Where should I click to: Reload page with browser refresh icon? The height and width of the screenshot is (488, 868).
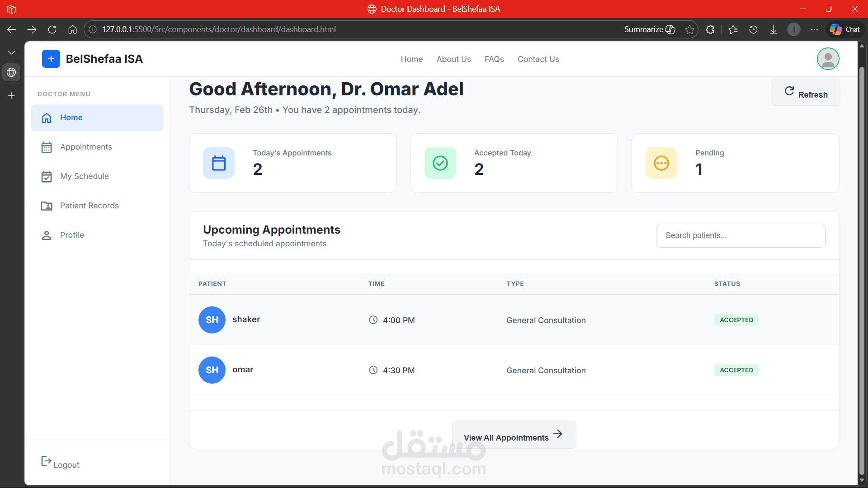point(52,29)
